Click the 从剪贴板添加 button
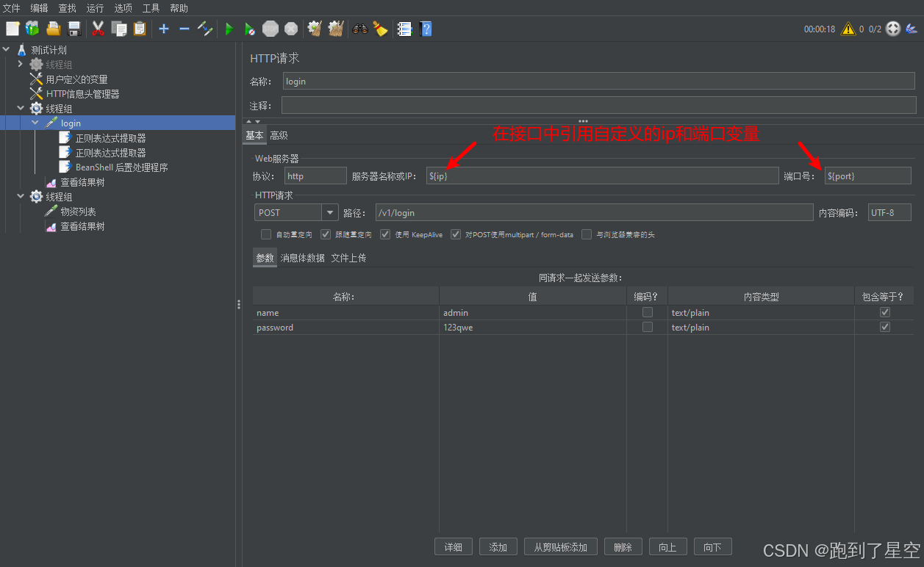Viewport: 924px width, 567px height. [561, 546]
